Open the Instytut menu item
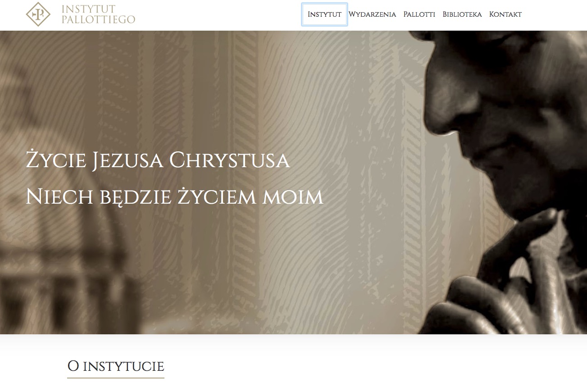 coord(324,14)
